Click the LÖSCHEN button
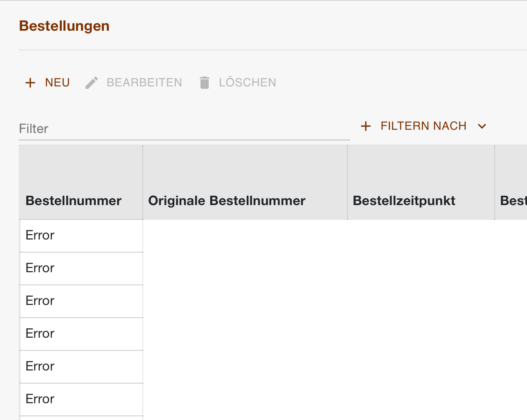This screenshot has width=527, height=420. 248,82
